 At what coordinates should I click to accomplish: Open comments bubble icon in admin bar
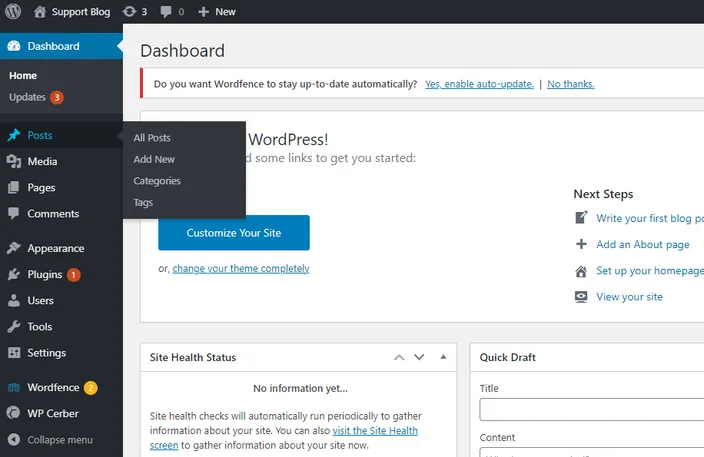click(x=166, y=12)
